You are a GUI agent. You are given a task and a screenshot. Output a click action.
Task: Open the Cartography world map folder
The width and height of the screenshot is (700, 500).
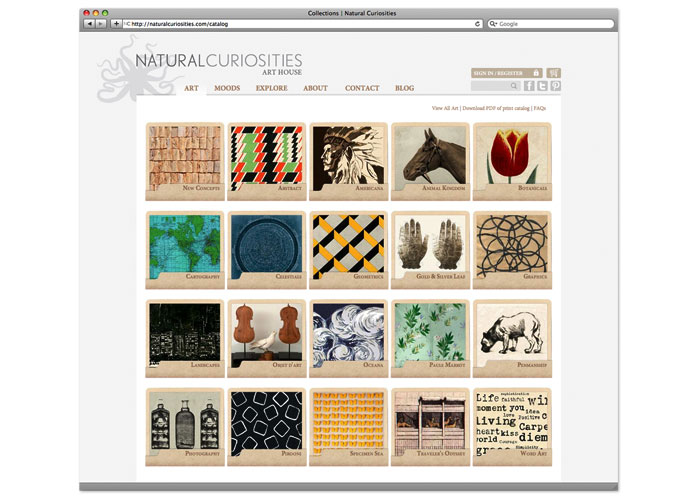coord(185,250)
